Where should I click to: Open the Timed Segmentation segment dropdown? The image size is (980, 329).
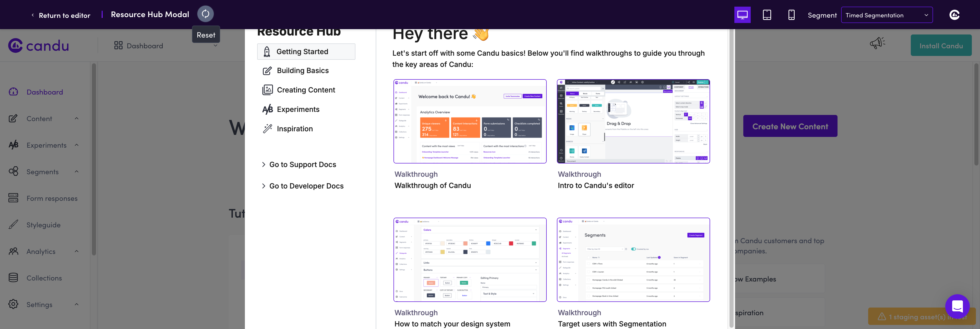886,15
